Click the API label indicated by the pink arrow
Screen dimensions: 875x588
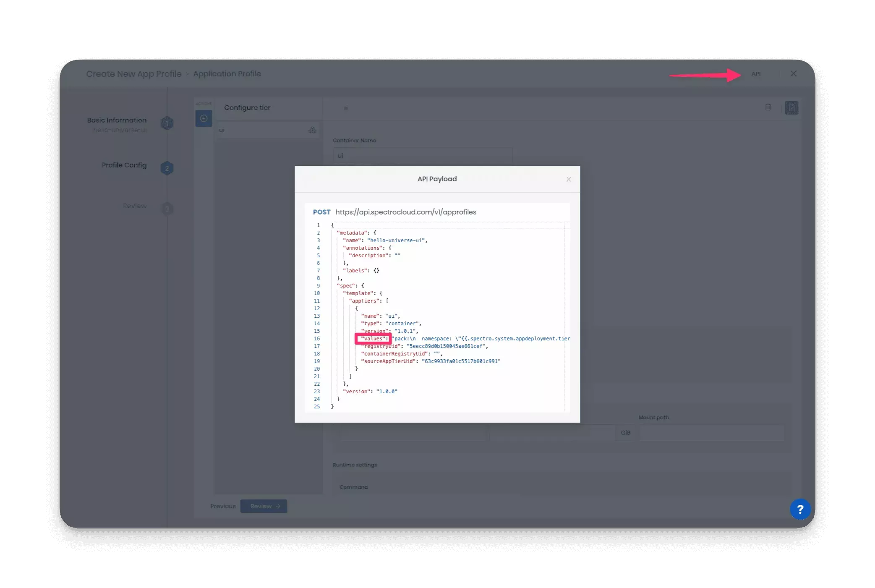[x=757, y=73]
